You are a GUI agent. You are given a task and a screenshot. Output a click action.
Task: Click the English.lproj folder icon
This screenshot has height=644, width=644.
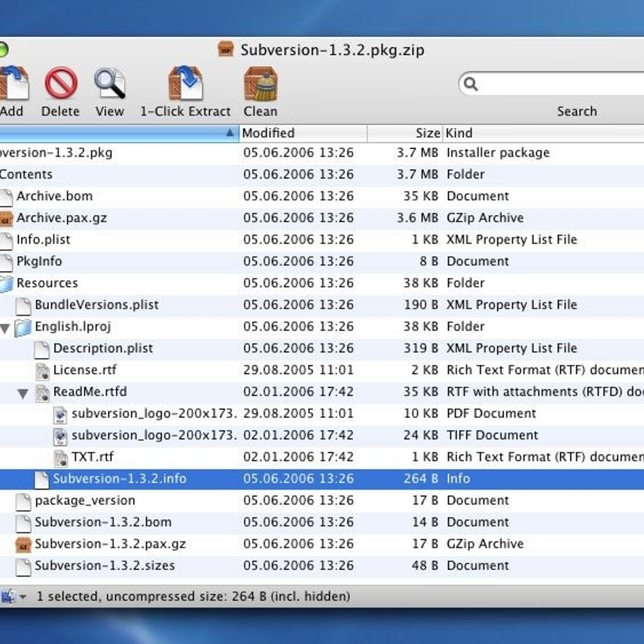click(x=23, y=327)
